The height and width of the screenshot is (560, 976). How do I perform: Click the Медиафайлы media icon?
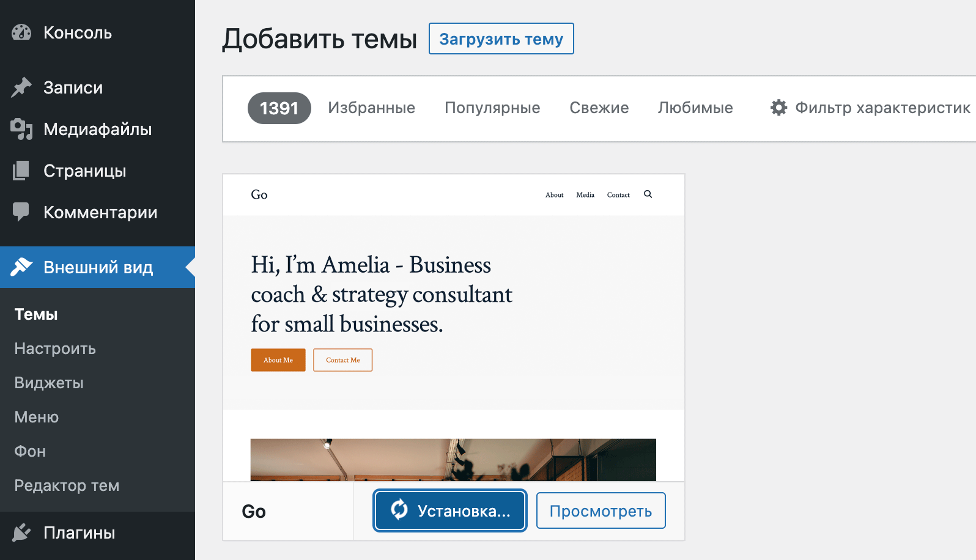pyautogui.click(x=21, y=129)
